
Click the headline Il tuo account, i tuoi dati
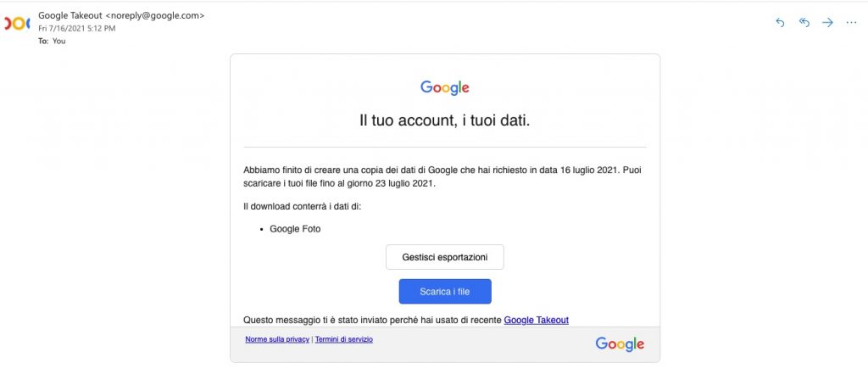(444, 120)
